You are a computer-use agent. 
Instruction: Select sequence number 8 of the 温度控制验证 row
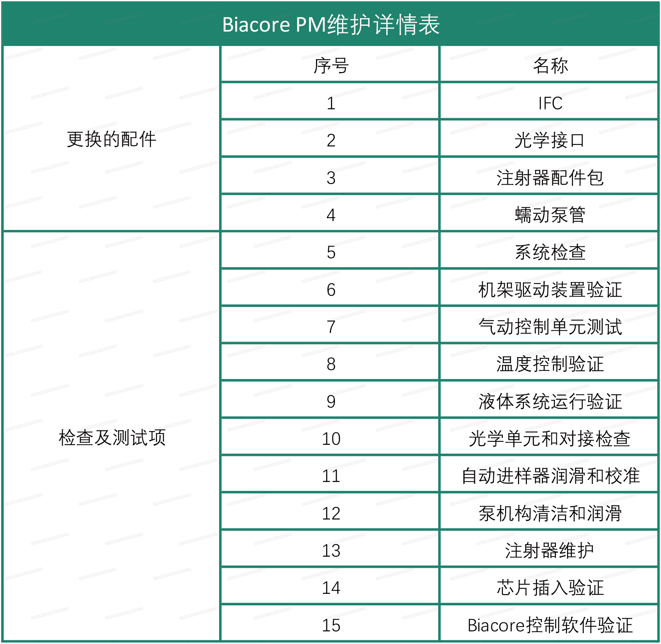click(x=330, y=362)
